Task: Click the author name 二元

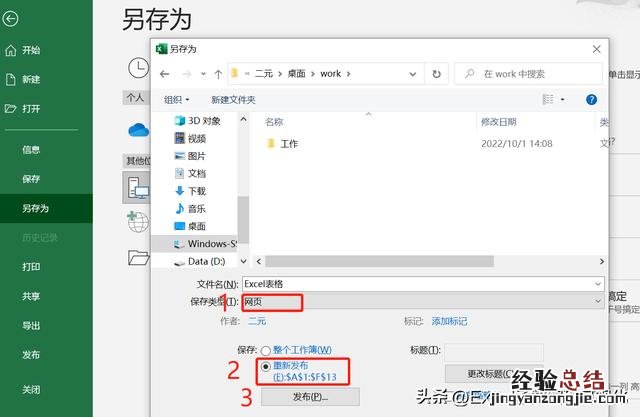Action: pyautogui.click(x=257, y=322)
